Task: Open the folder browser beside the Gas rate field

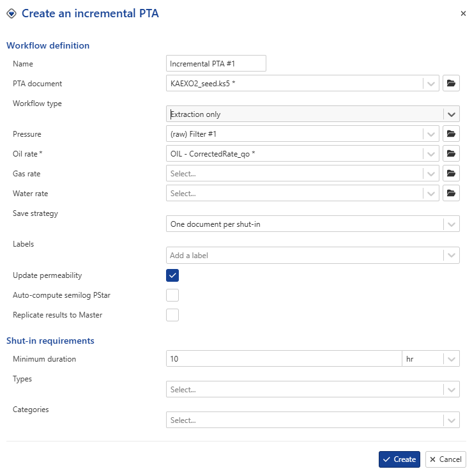Action: pyautogui.click(x=451, y=173)
